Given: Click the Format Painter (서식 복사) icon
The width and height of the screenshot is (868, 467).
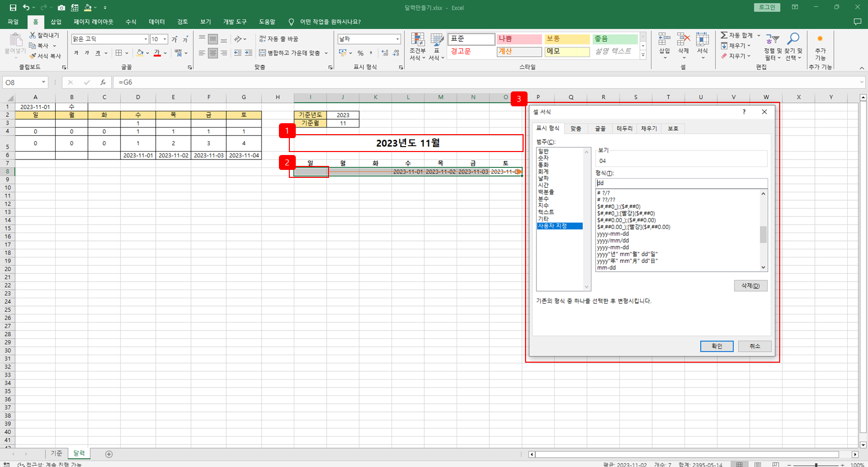Looking at the screenshot, I should [33, 56].
